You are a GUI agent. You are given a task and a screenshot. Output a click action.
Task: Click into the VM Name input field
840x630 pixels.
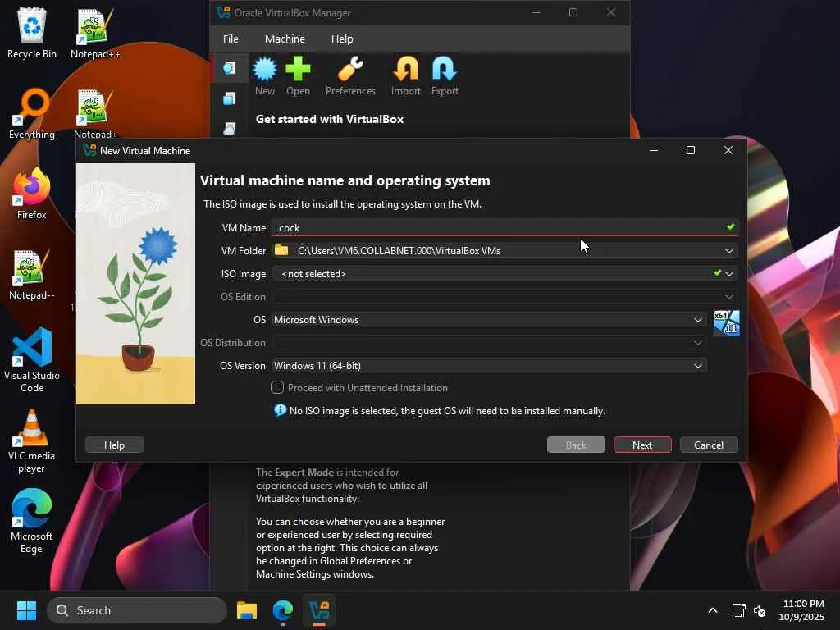(x=504, y=228)
